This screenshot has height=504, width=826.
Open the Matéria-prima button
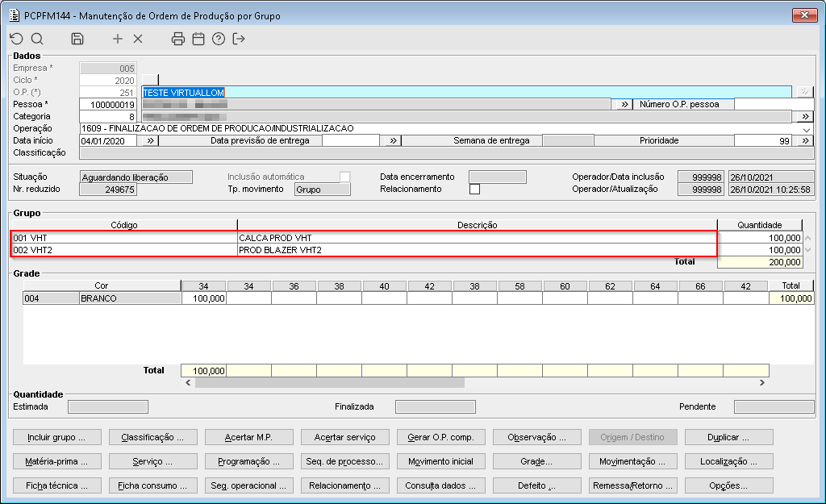(57, 461)
